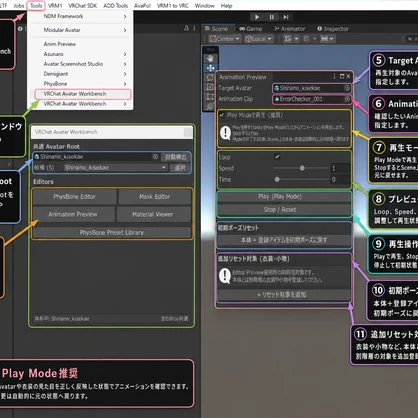Click the 自動検出 button beside Avatar Root

[x=176, y=157]
